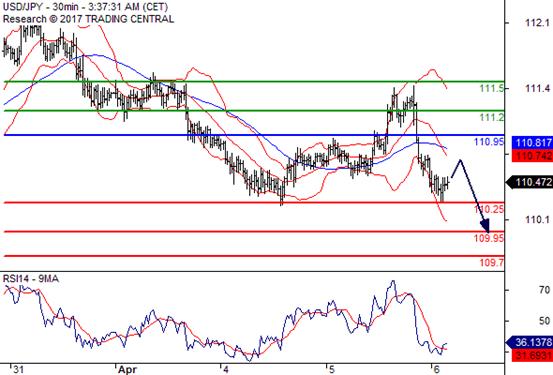Click the green 111.2 resistance label
The height and width of the screenshot is (375, 553).
[x=492, y=117]
